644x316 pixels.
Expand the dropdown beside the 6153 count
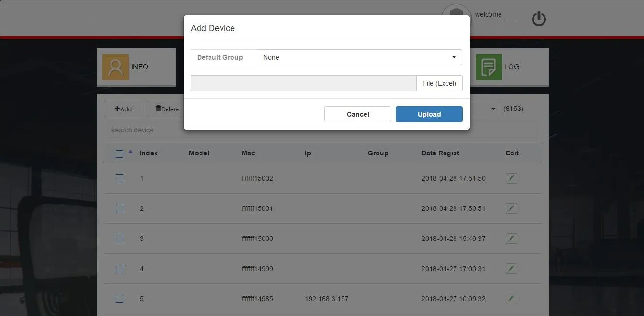click(x=494, y=109)
